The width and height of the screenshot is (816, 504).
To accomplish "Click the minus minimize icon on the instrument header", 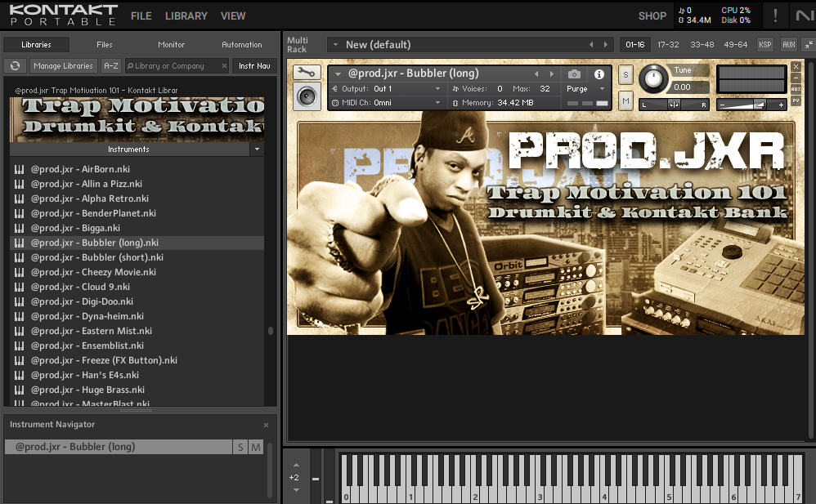I will point(796,78).
